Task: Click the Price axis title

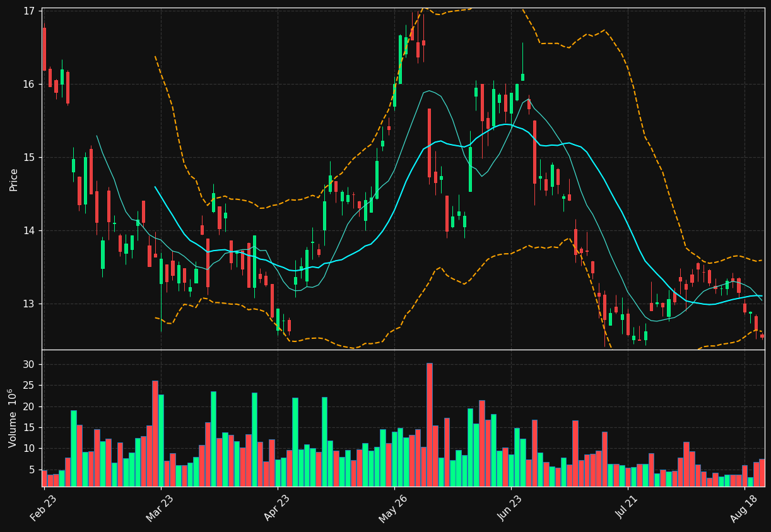Action: (14, 179)
